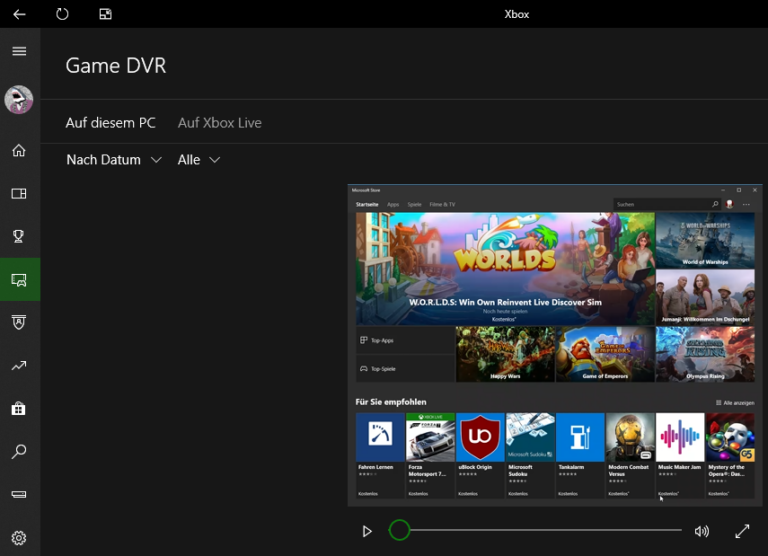
Task: Open Clubs via the shield icon
Action: [x=20, y=322]
